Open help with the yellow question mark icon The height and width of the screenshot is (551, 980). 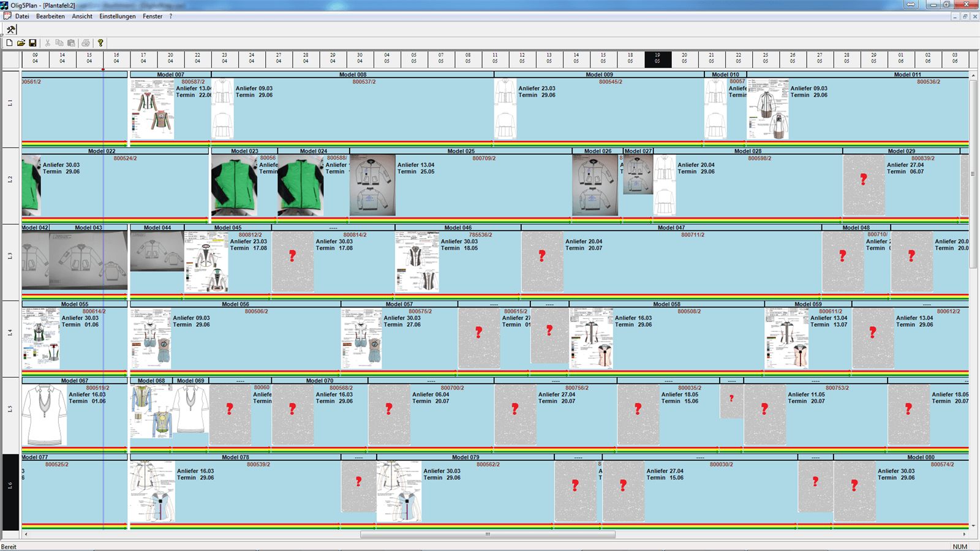100,43
